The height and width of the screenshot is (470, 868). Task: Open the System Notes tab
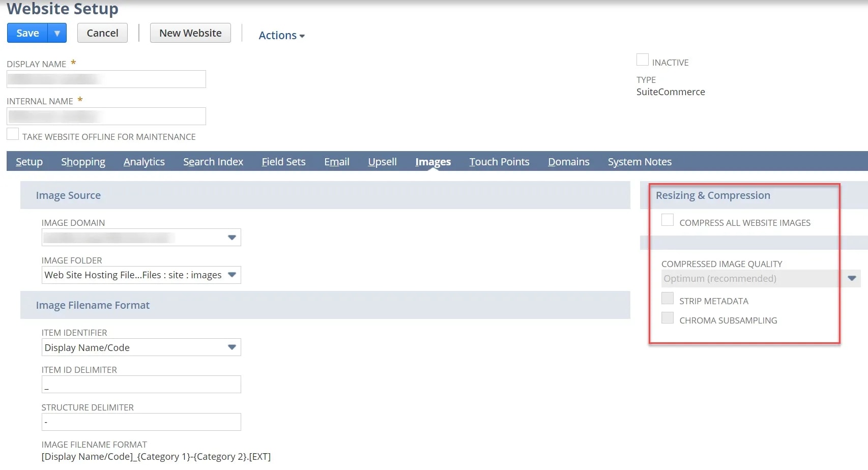point(640,162)
